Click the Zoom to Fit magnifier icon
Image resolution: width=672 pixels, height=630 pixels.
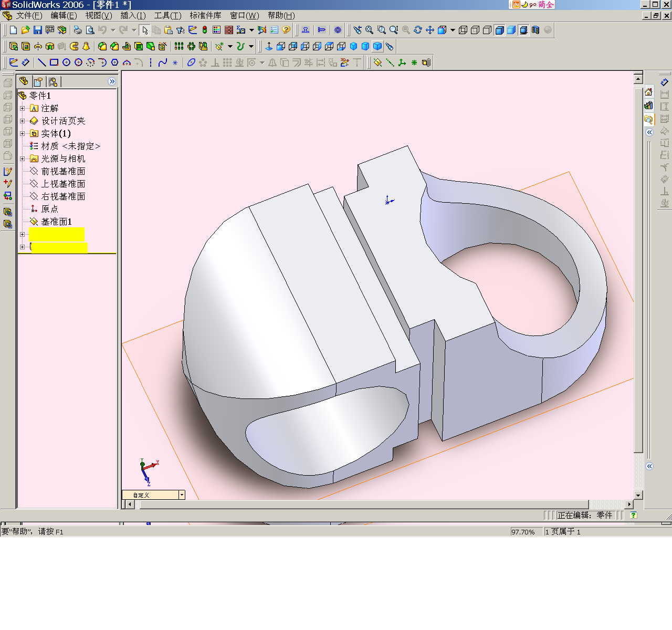point(369,30)
